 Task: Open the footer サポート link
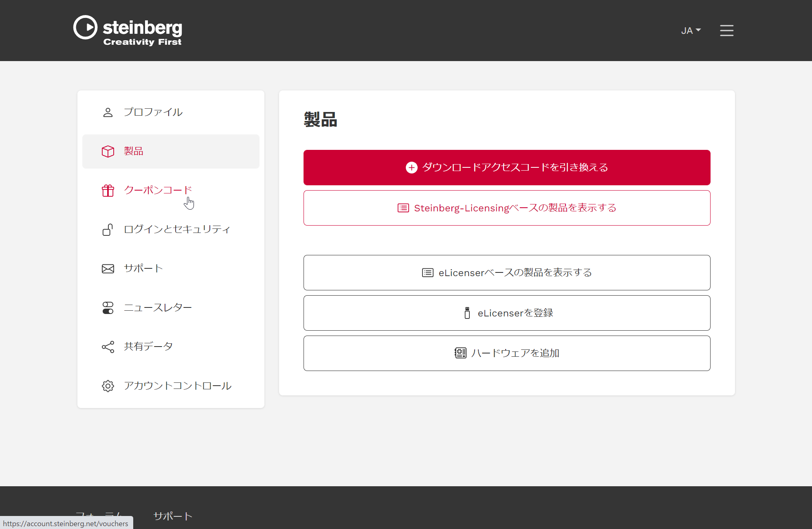[x=173, y=516]
